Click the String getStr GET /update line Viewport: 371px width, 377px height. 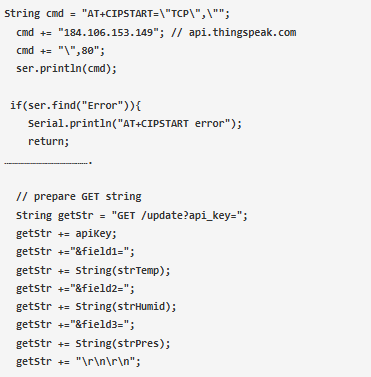pos(132,216)
